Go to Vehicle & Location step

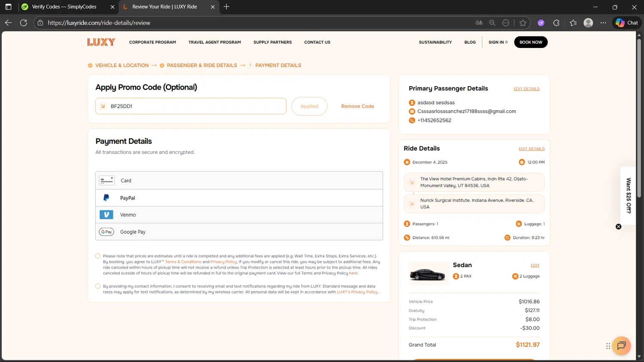click(122, 65)
